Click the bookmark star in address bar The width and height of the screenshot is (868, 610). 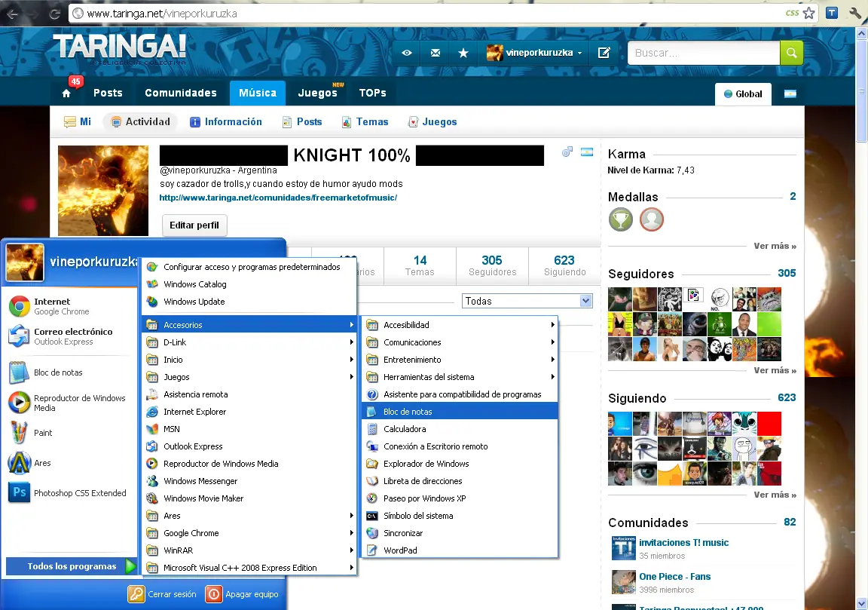808,14
